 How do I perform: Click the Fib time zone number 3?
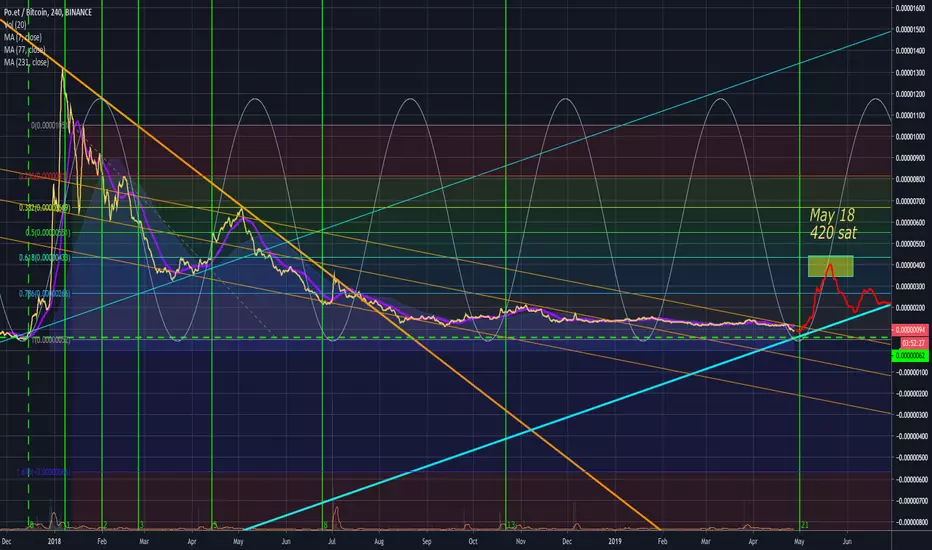[x=141, y=525]
